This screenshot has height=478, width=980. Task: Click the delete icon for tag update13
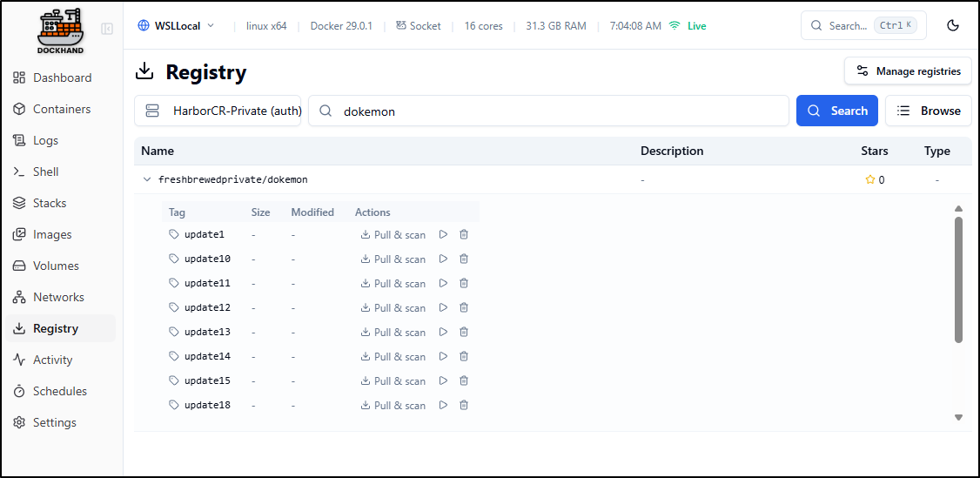point(464,332)
